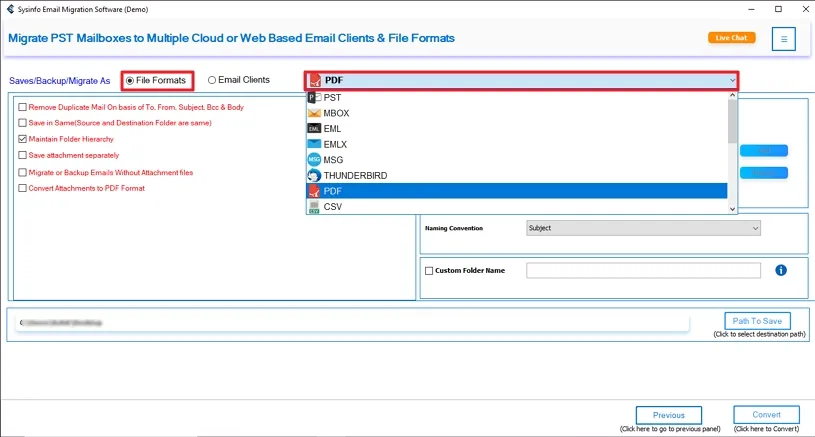Click the PST format icon in list
The image size is (815, 437).
click(x=314, y=98)
